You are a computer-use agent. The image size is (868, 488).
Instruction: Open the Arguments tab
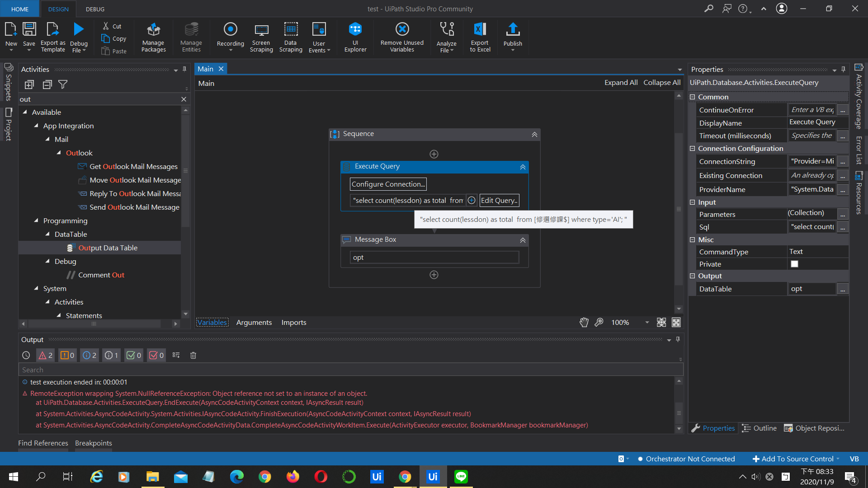click(x=254, y=322)
